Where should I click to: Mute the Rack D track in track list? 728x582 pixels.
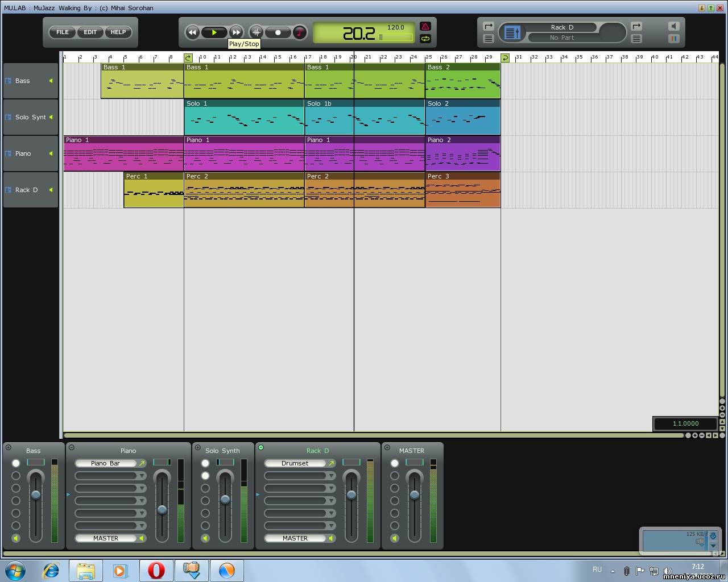(x=51, y=190)
